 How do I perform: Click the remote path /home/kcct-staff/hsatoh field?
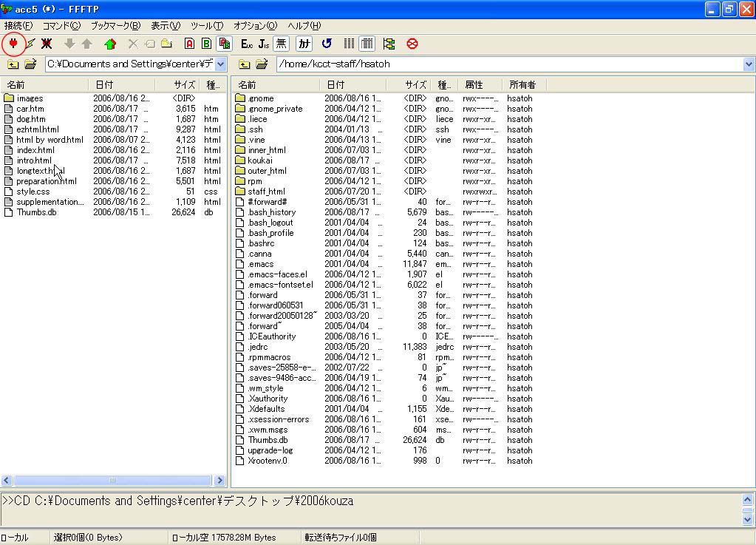tap(510, 64)
